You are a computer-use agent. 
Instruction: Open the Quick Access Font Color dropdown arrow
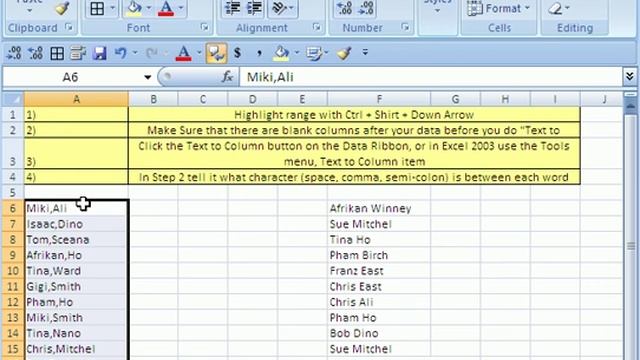[199, 53]
